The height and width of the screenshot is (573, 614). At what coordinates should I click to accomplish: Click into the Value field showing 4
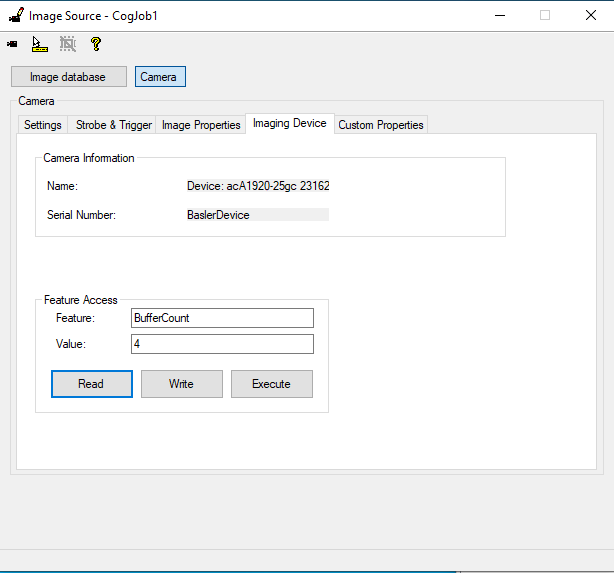[222, 344]
